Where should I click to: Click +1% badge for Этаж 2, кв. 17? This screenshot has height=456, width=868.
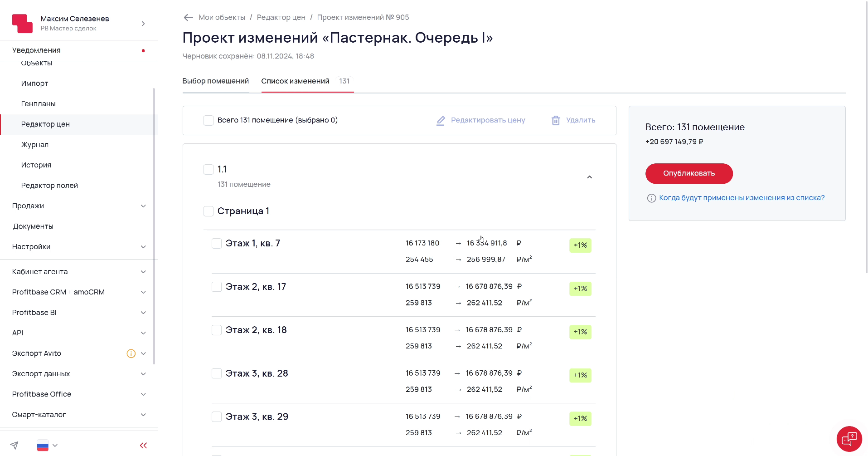click(580, 289)
